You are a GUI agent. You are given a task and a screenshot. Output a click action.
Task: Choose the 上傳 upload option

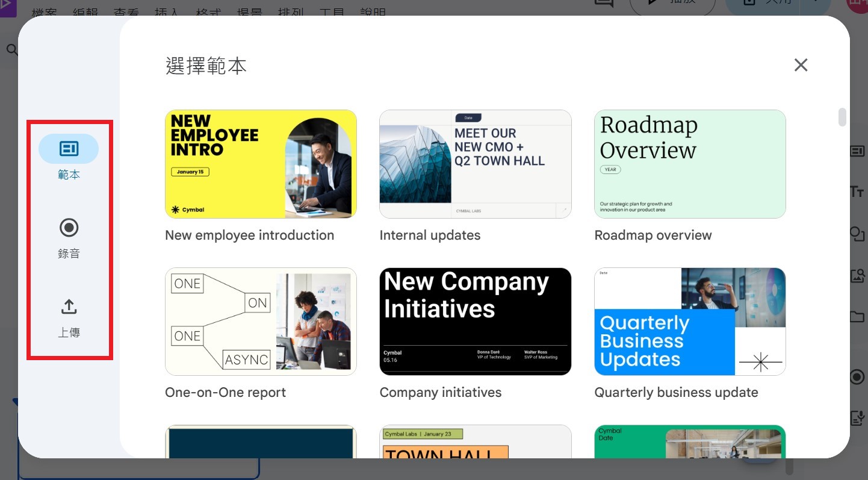pos(69,318)
